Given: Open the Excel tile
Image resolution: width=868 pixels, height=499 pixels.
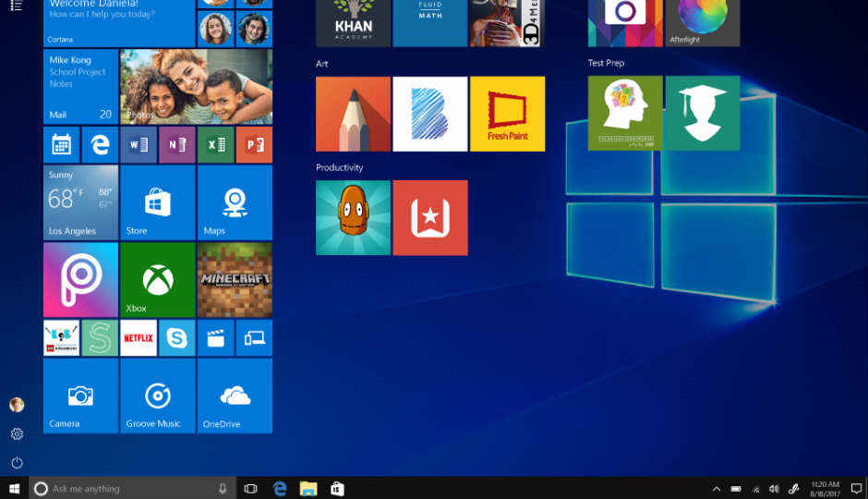Looking at the screenshot, I should [216, 144].
